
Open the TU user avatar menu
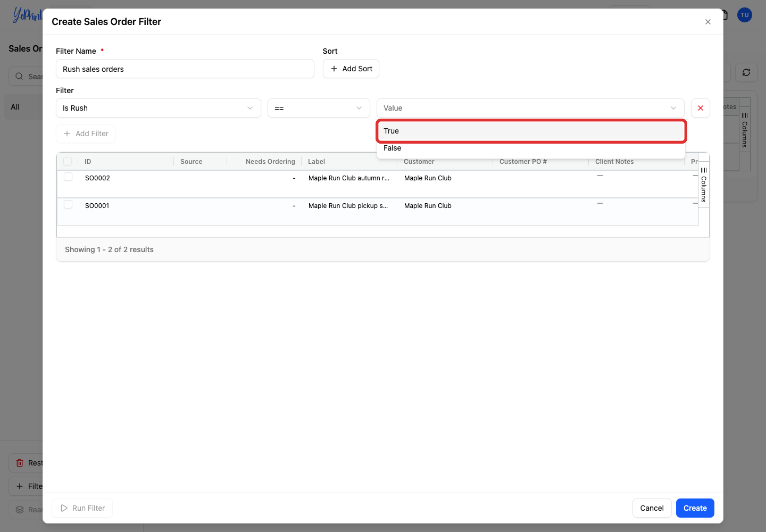(745, 15)
